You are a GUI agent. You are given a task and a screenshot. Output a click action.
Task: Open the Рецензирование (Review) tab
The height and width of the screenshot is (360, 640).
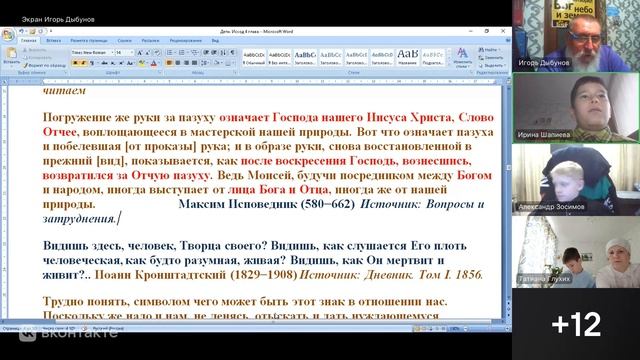point(186,41)
